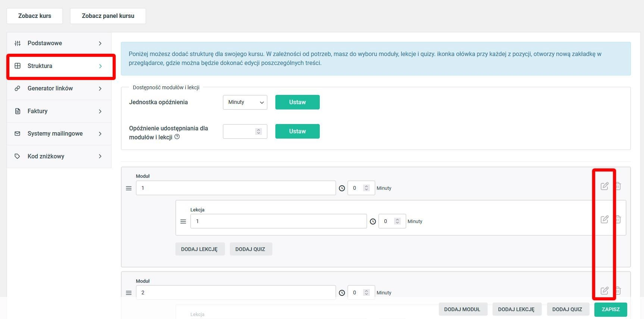Click the Zobacz panel kursu button
644x319 pixels.
point(108,16)
